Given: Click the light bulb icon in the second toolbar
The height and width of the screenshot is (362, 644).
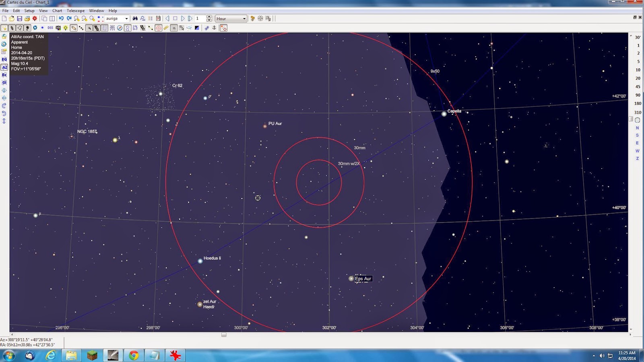Looking at the screenshot, I should coord(66,28).
